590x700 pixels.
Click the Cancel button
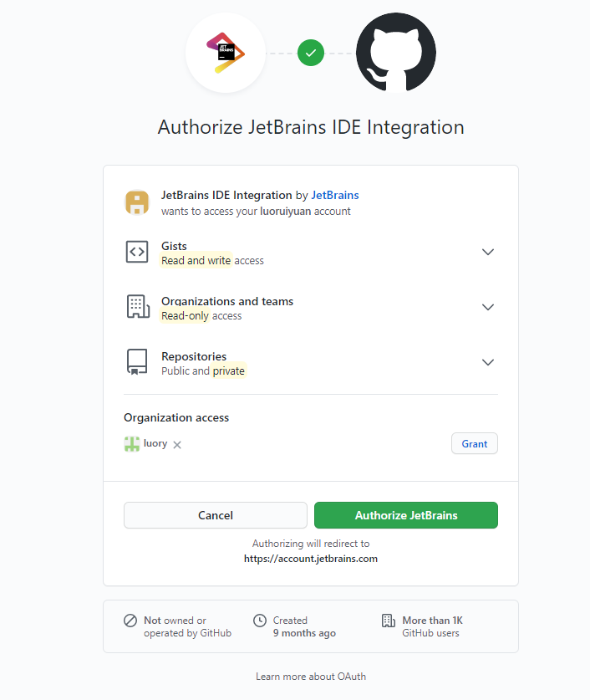click(x=216, y=515)
